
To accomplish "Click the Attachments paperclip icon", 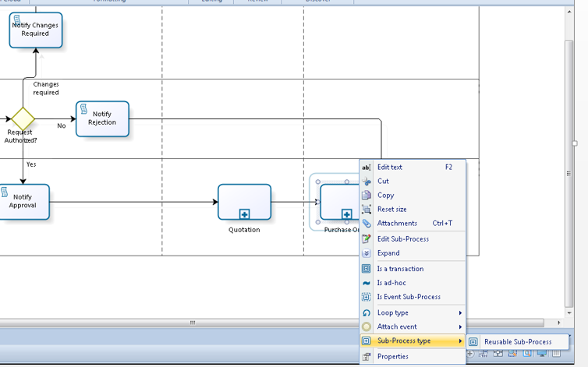I will [367, 224].
